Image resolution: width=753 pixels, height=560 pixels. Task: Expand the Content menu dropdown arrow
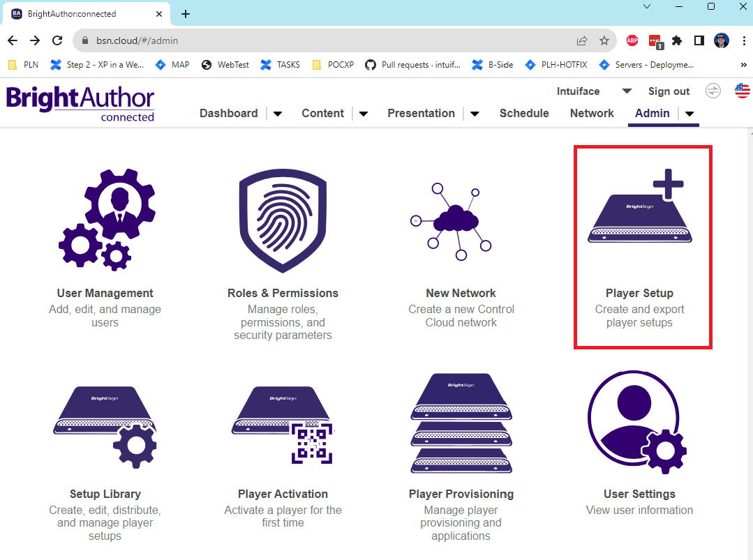point(364,114)
